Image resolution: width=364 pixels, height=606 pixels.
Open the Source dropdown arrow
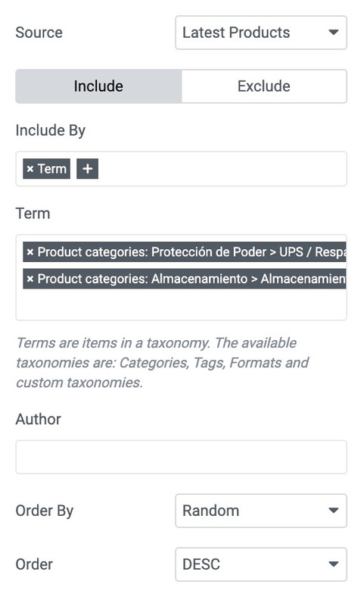tap(334, 33)
